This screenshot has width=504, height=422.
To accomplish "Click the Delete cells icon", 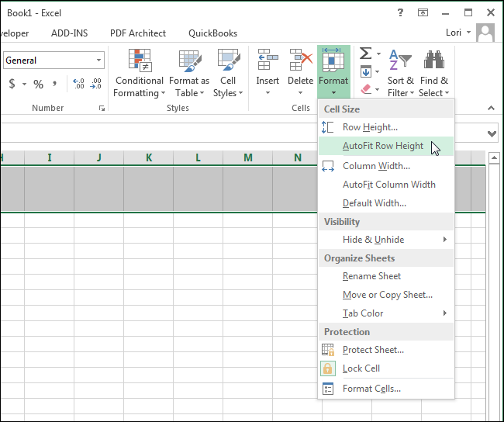I will (300, 61).
